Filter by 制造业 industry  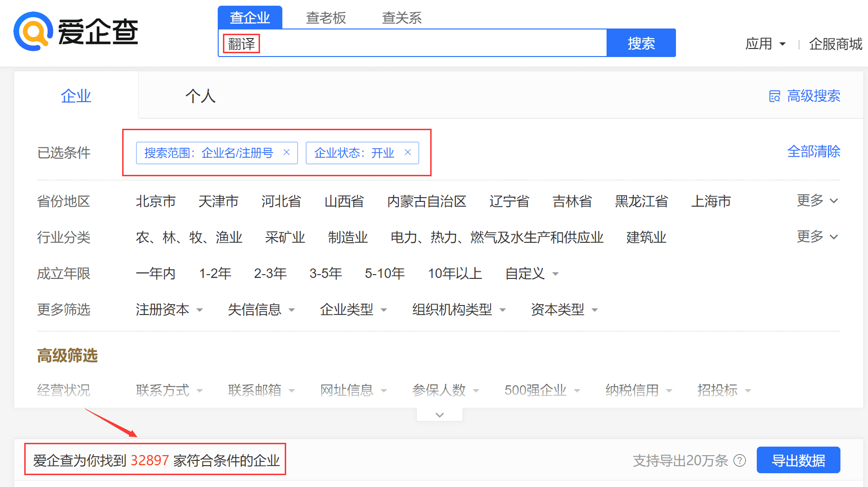pyautogui.click(x=348, y=238)
